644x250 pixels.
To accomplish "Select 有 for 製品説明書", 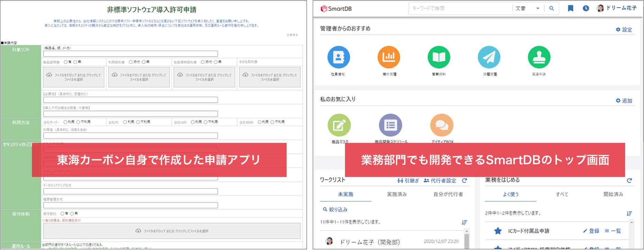I will 66,62.
